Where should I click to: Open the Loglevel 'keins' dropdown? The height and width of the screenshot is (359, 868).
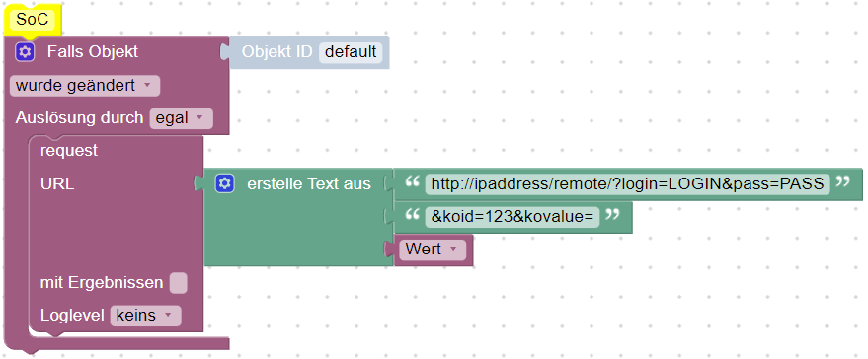pos(145,316)
